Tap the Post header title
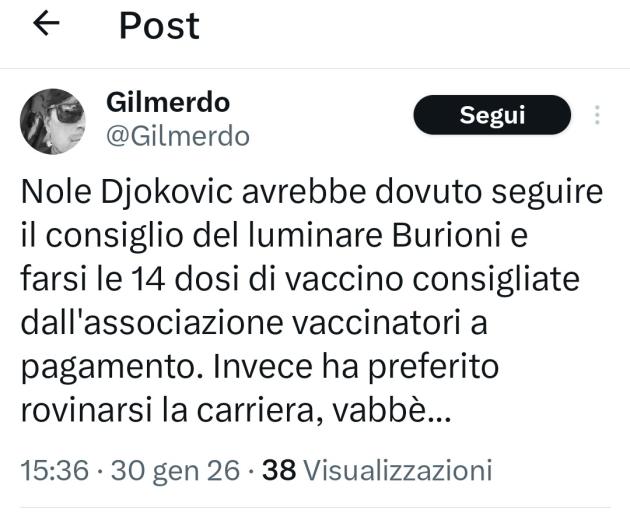The height and width of the screenshot is (527, 630). [160, 26]
